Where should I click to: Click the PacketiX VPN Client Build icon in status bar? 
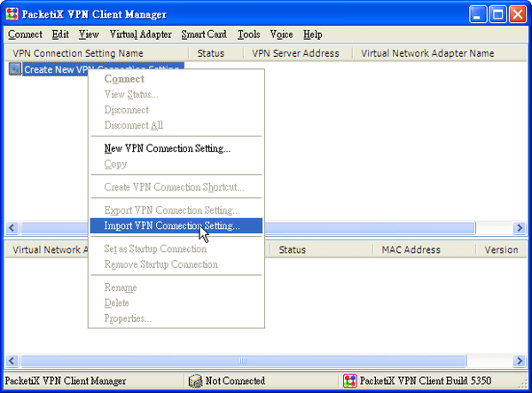click(x=350, y=381)
